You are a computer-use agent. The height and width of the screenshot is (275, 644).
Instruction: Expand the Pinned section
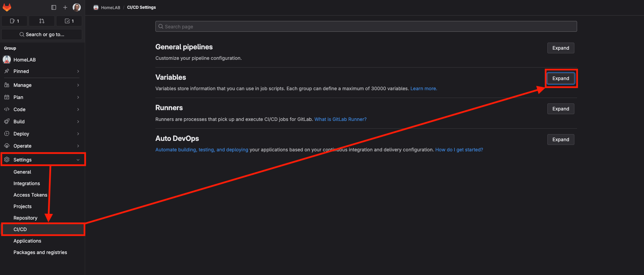point(42,71)
